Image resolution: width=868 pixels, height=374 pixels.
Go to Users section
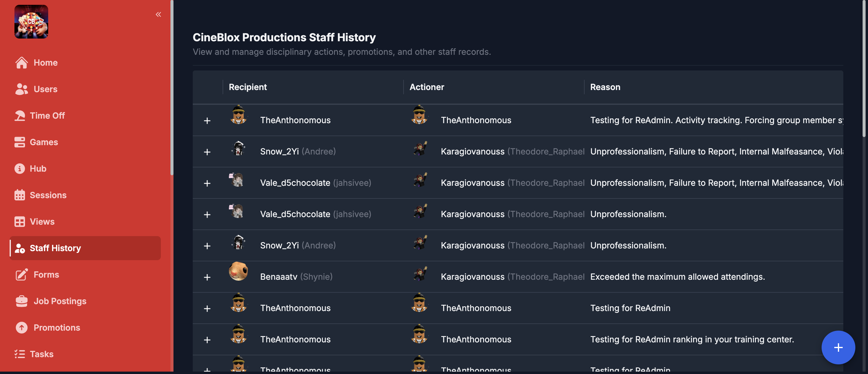(45, 89)
